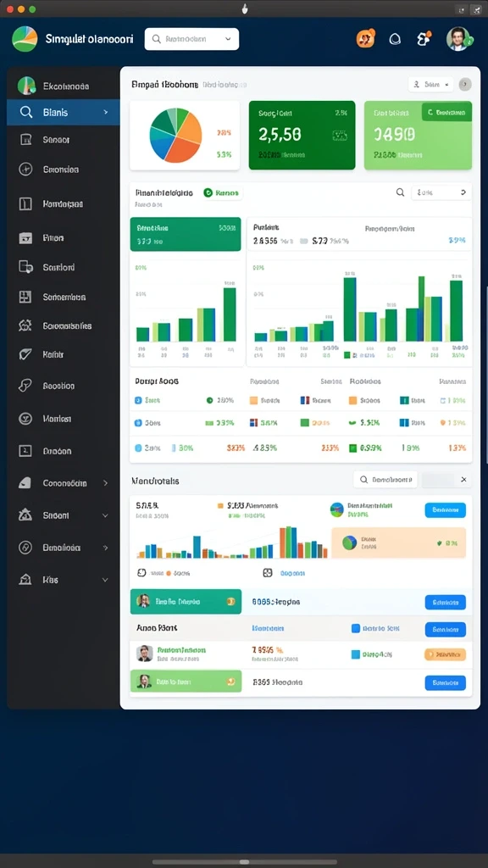Click the blue button beside the globe icon row
This screenshot has height=868, width=488.
coord(445,509)
